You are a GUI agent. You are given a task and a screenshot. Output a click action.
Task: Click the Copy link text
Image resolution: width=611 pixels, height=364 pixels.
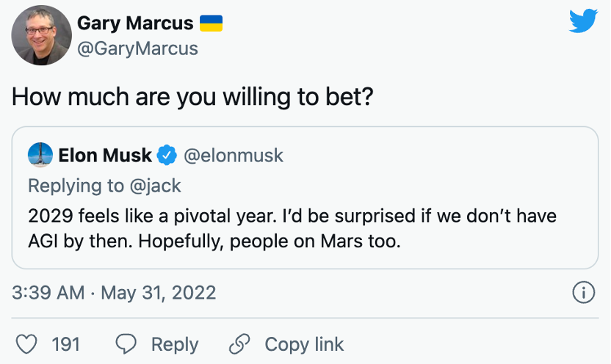pos(304,344)
